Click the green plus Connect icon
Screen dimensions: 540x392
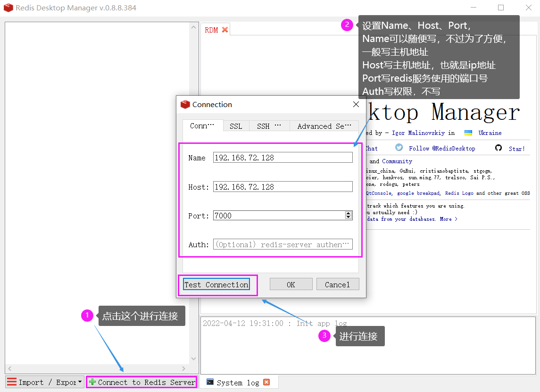coord(92,382)
